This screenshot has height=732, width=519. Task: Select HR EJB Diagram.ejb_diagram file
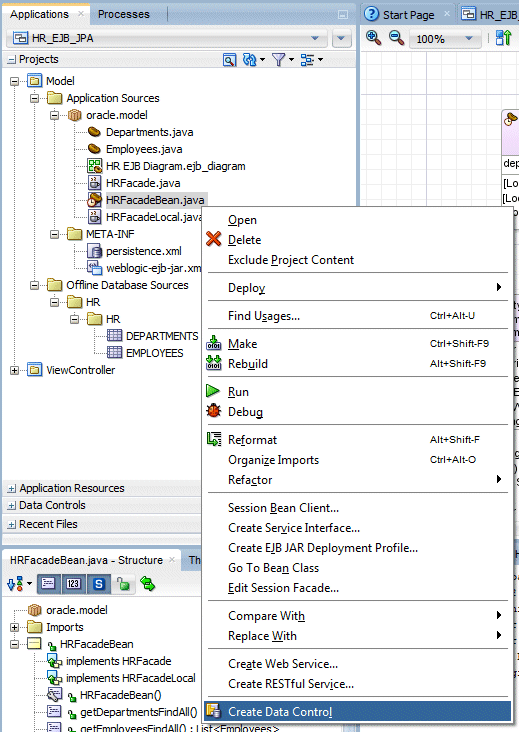click(175, 166)
